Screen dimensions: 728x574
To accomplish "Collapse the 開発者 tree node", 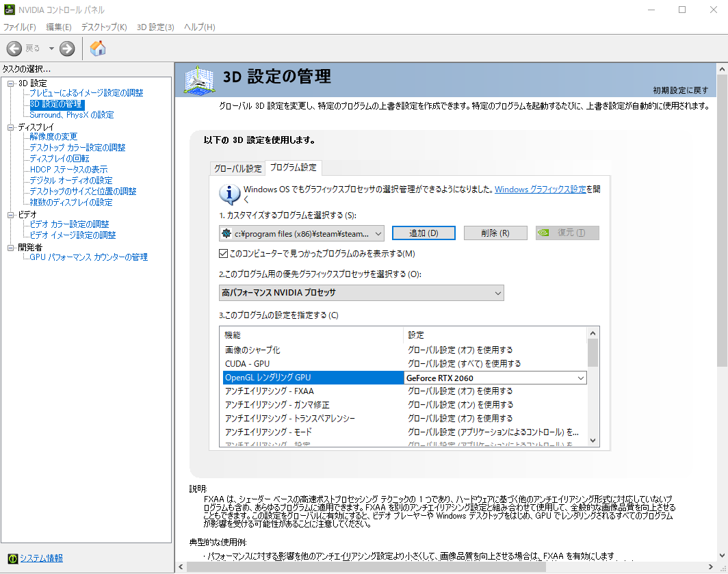I will [x=11, y=248].
